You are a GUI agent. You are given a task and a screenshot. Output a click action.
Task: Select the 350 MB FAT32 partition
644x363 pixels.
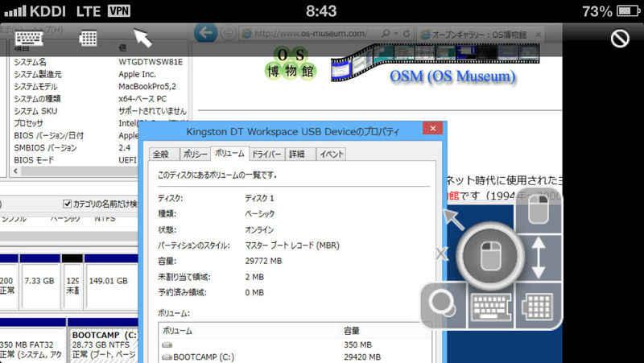pos(32,340)
